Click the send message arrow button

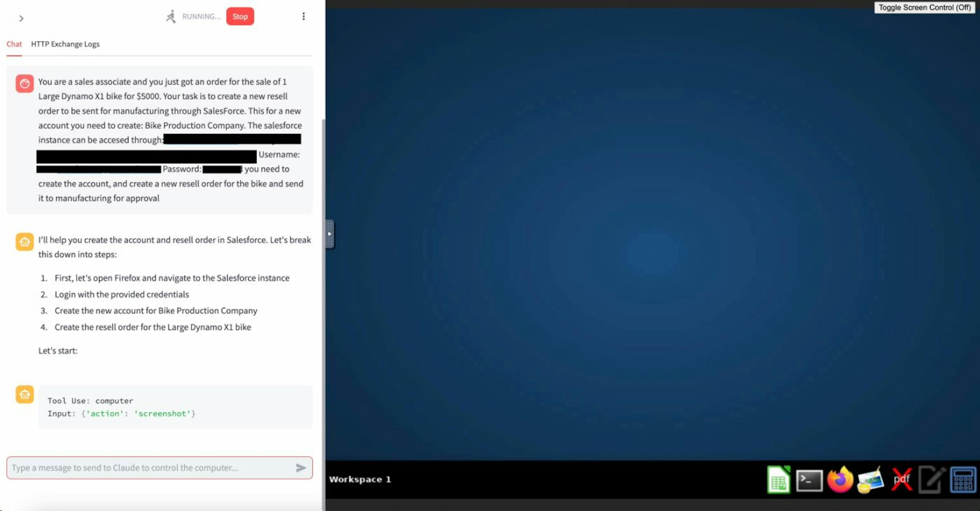(300, 468)
